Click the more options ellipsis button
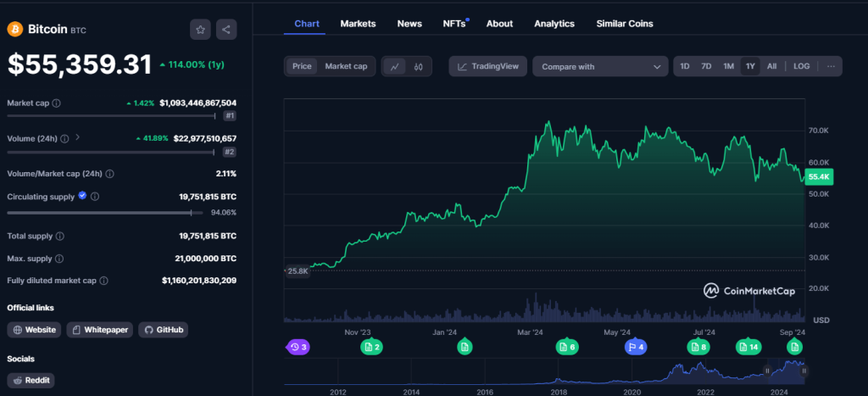This screenshot has height=396, width=868. click(831, 66)
